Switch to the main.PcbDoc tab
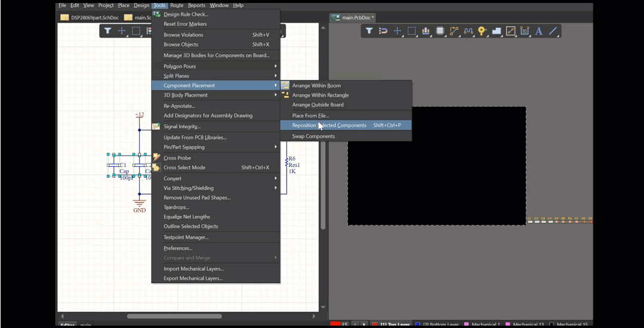The width and height of the screenshot is (644, 328). point(352,18)
